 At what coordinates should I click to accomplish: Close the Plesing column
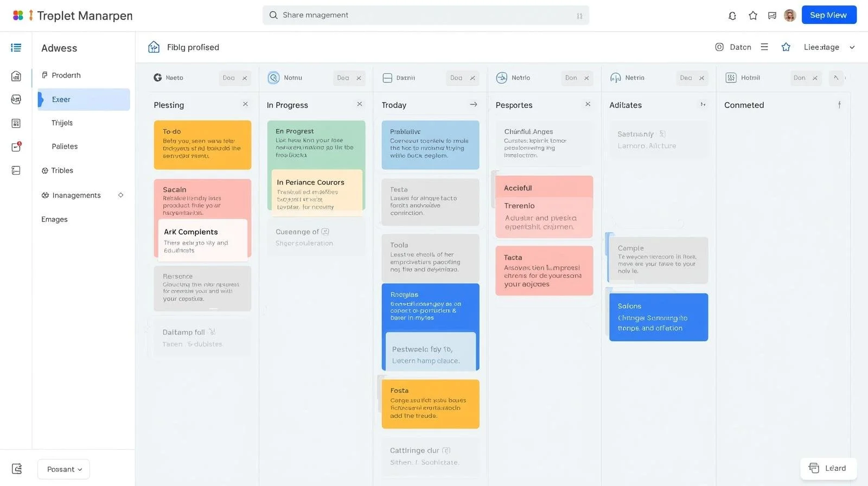pyautogui.click(x=245, y=104)
